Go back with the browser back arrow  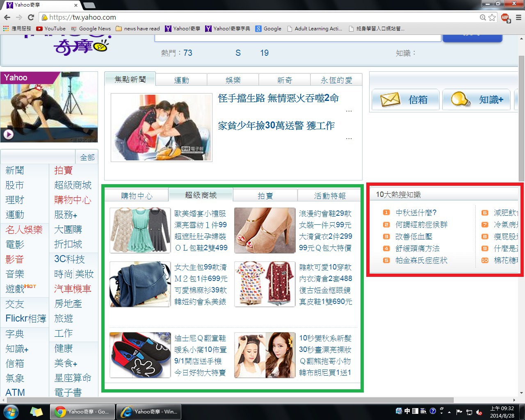pyautogui.click(x=7, y=17)
